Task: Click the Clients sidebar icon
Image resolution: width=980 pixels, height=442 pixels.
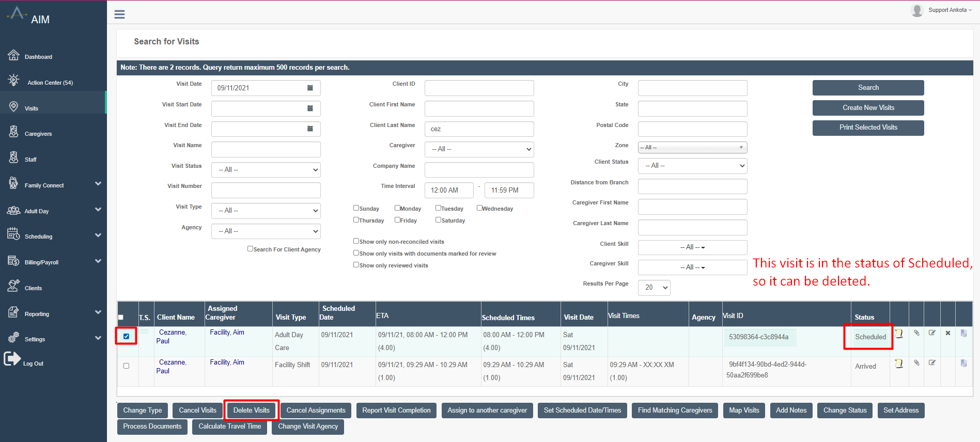Action: pyautogui.click(x=13, y=286)
